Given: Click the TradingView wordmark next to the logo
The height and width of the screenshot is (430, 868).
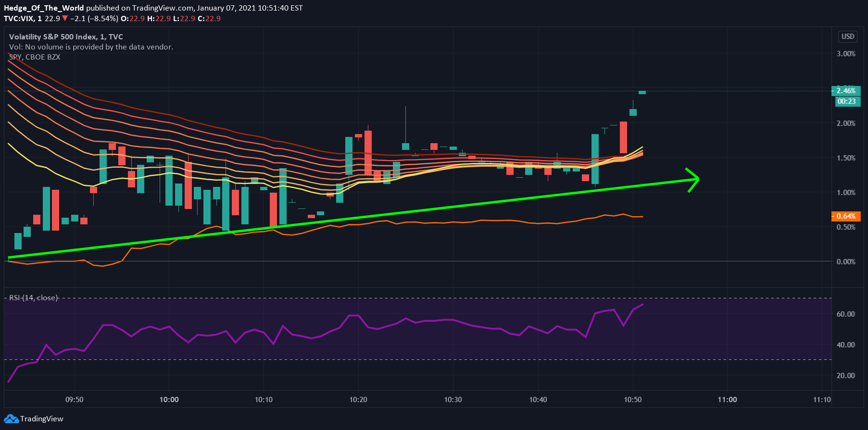Looking at the screenshot, I should 42,419.
